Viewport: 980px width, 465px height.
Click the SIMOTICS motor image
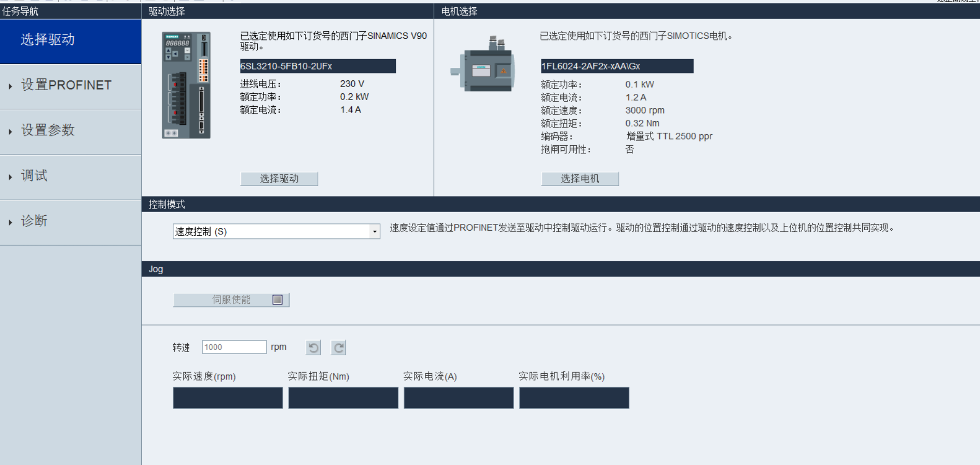[482, 64]
